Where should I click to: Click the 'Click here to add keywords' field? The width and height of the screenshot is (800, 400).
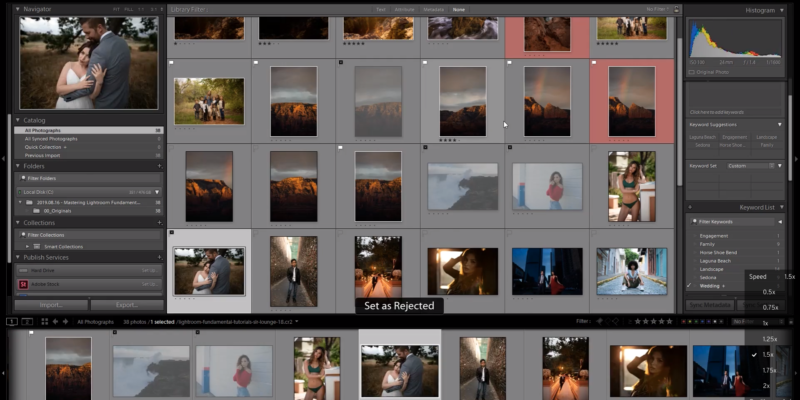(x=734, y=112)
